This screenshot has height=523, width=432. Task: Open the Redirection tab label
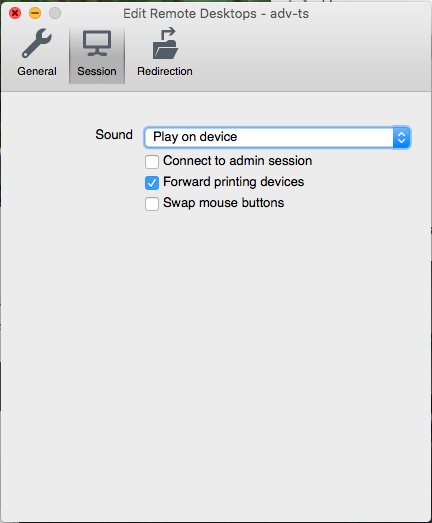pos(165,71)
